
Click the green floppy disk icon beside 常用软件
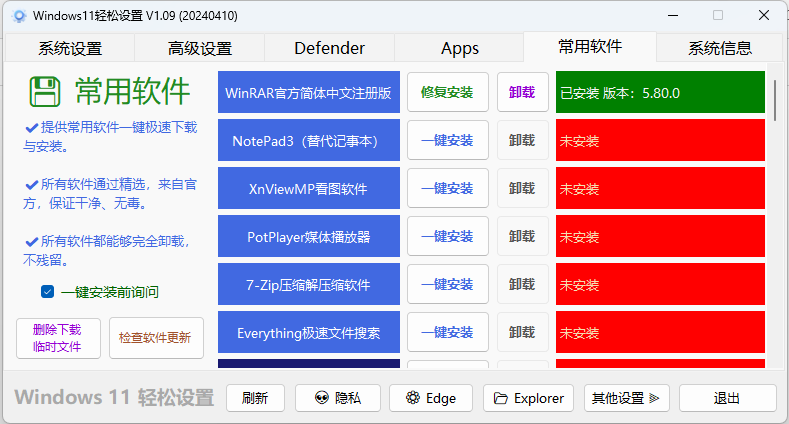46,92
